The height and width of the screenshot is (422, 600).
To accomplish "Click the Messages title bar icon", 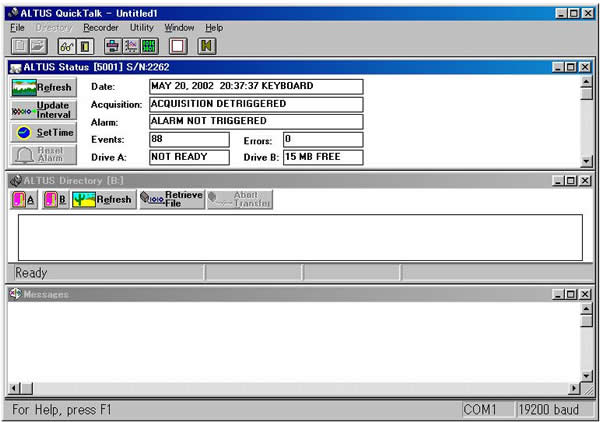I will 16,294.
